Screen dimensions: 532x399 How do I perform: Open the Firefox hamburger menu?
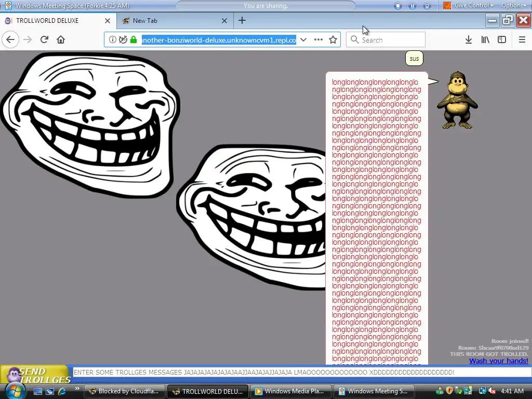522,39
